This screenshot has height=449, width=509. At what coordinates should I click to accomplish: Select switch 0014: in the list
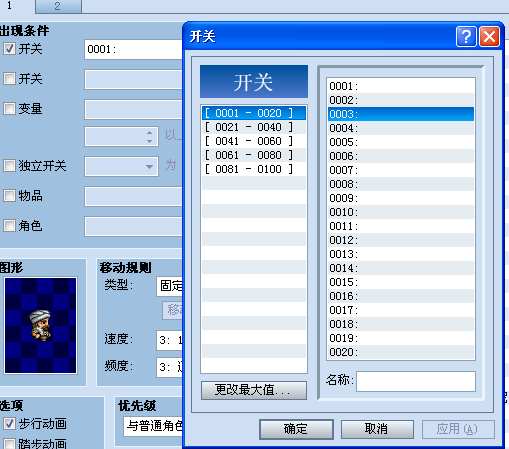(401, 268)
